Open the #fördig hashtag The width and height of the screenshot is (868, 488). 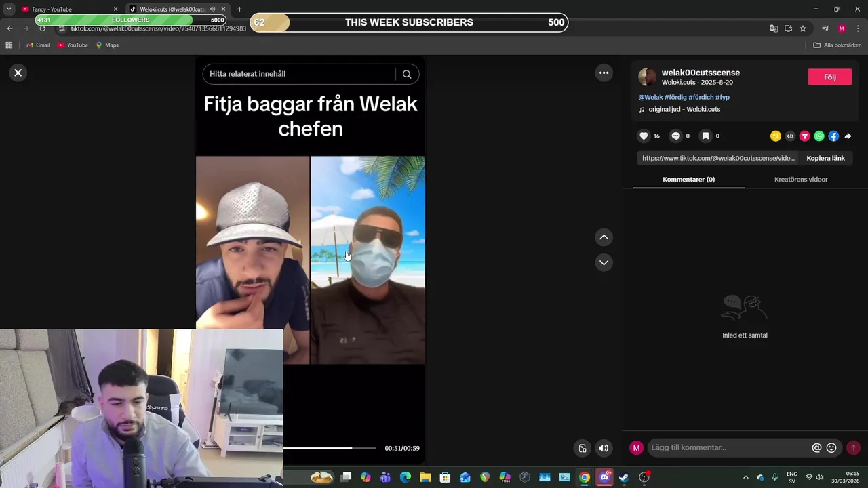point(675,97)
